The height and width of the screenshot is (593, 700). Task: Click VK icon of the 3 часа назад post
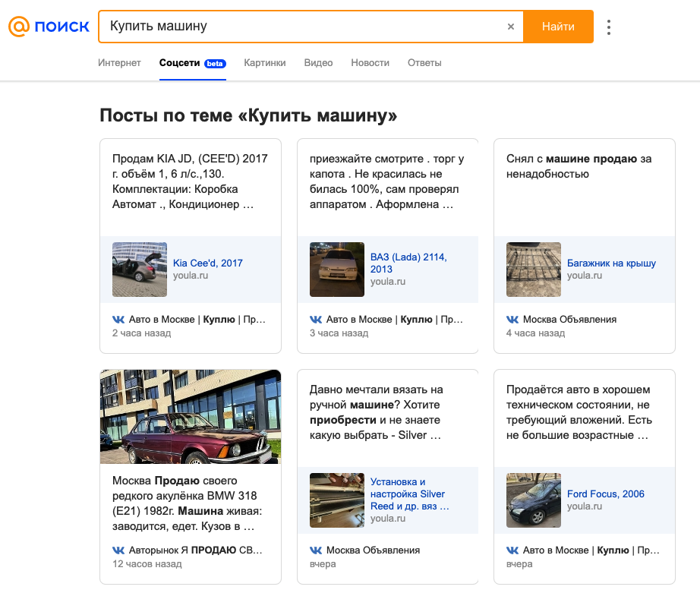click(316, 319)
